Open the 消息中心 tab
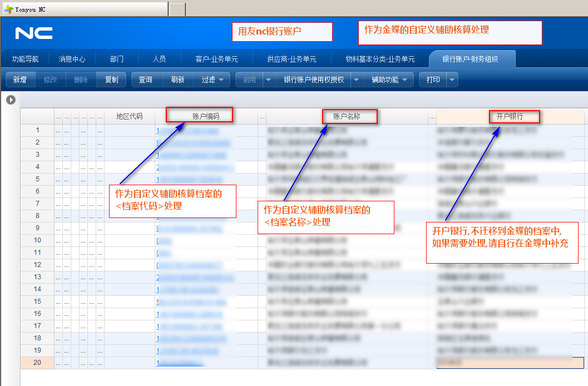The image size is (588, 386). (x=72, y=59)
